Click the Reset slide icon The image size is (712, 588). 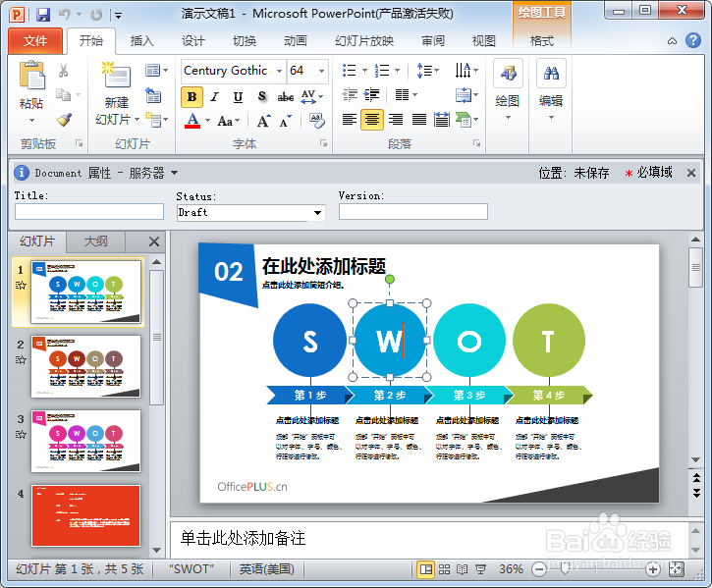[153, 95]
